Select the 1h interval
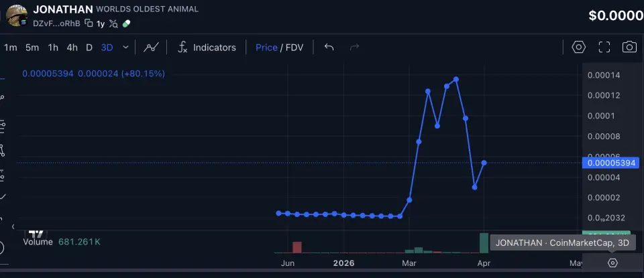This screenshot has height=278, width=644. click(x=53, y=48)
